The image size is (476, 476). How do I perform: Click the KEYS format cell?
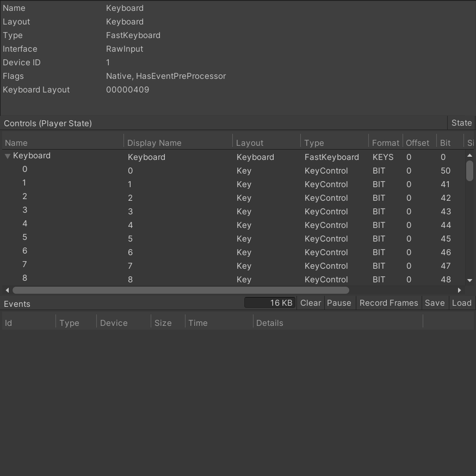pyautogui.click(x=383, y=157)
